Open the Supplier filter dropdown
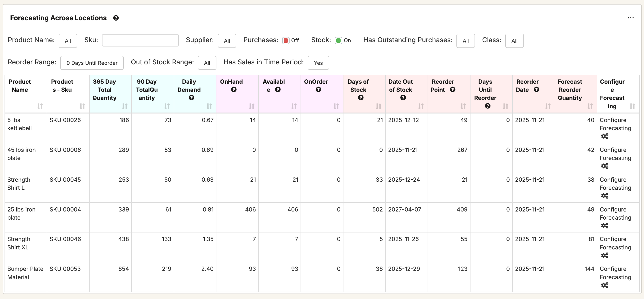 coord(227,41)
